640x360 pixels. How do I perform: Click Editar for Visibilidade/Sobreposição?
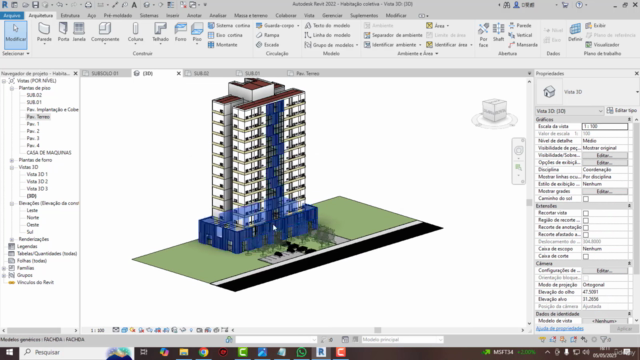[604, 156]
